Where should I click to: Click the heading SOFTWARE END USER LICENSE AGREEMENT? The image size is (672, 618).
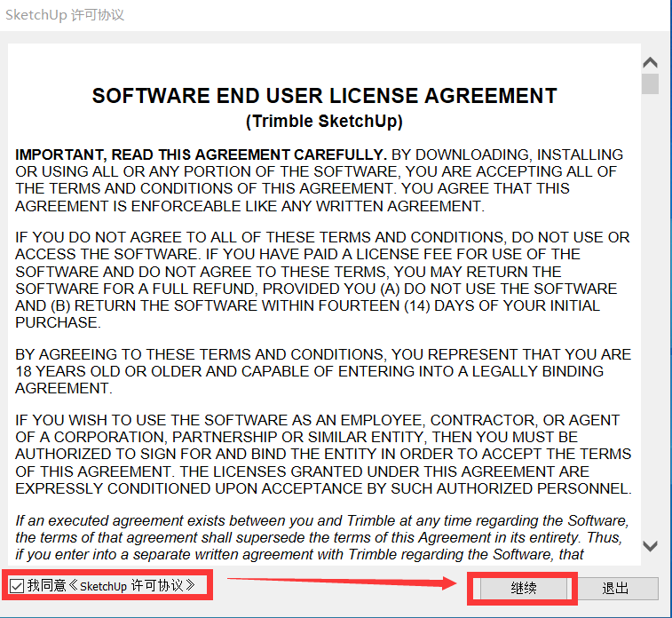pos(324,96)
